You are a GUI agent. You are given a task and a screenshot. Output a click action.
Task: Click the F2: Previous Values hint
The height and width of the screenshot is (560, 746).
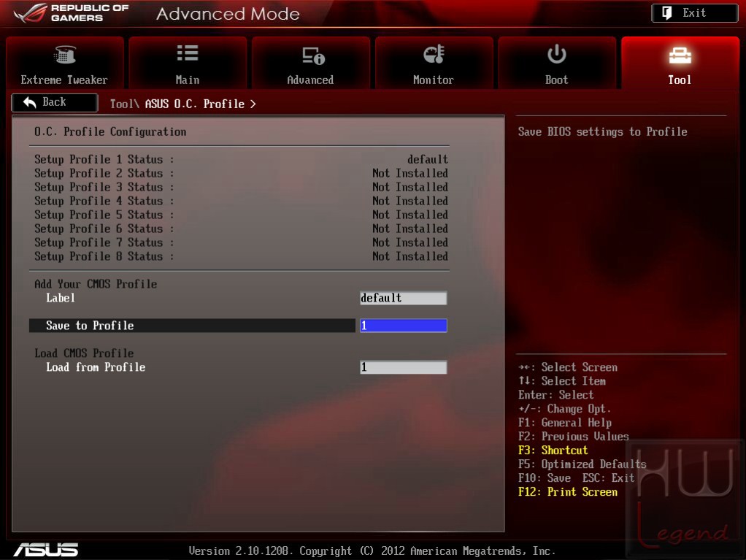[x=573, y=437]
